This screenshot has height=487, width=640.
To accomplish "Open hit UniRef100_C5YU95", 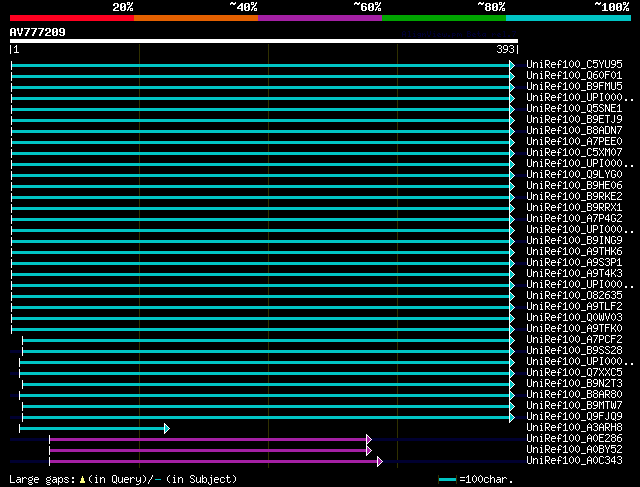I will 574,64.
